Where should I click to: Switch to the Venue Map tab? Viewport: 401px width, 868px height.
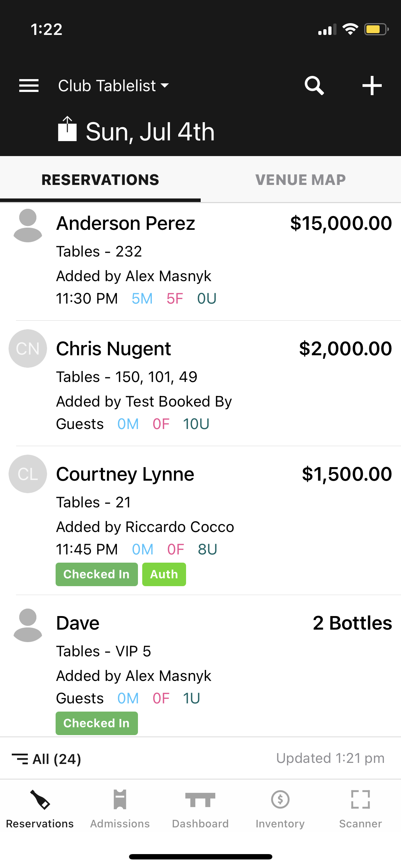(x=300, y=180)
